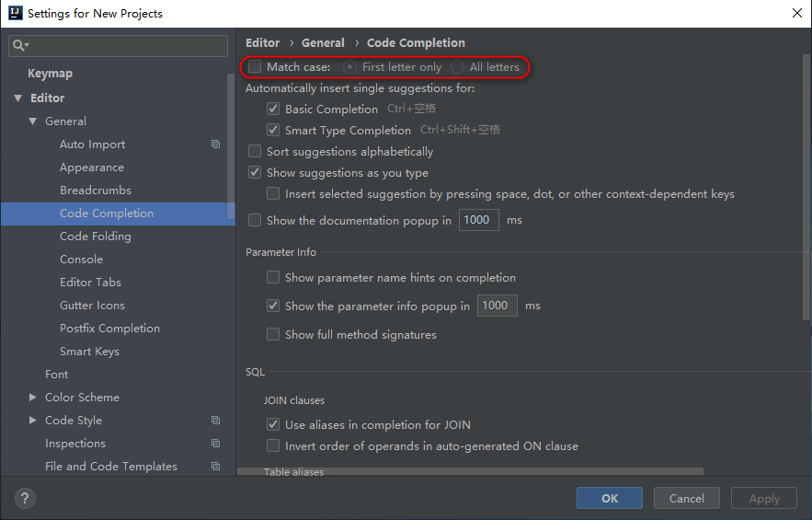812x520 pixels.
Task: Click the Cancel button
Action: (687, 498)
